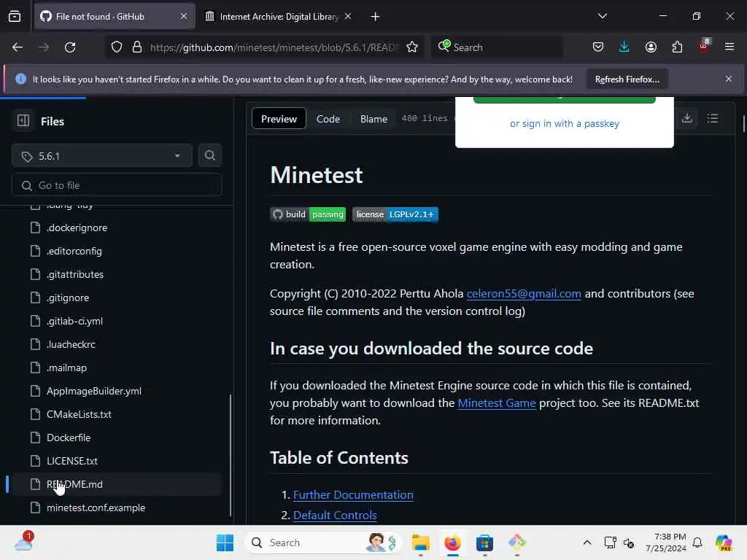Screen dimensions: 747x560
Task: Open .luacheckrc in the file tree
Action: (71, 344)
